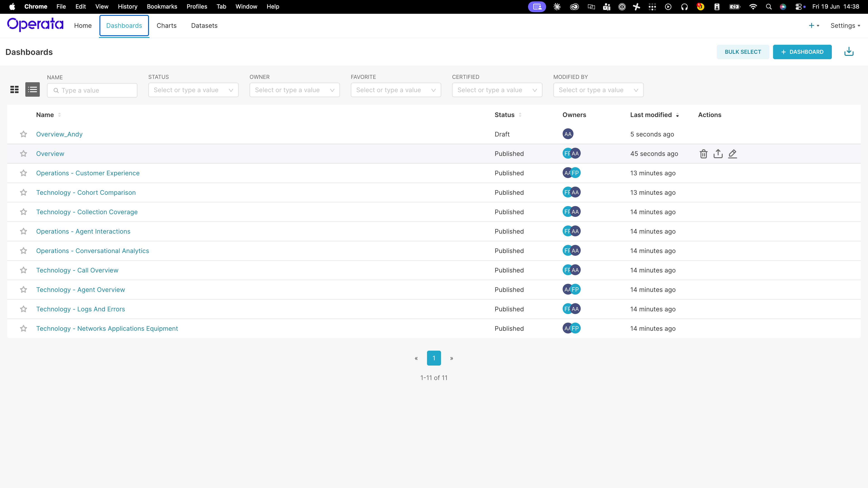The width and height of the screenshot is (868, 488).
Task: Open the Certified filter dropdown
Action: click(497, 90)
